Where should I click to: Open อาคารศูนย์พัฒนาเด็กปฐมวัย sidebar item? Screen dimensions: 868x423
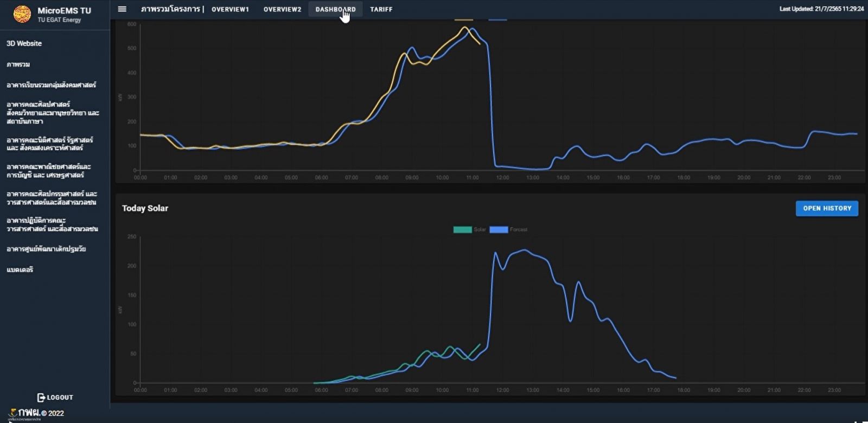(x=46, y=249)
